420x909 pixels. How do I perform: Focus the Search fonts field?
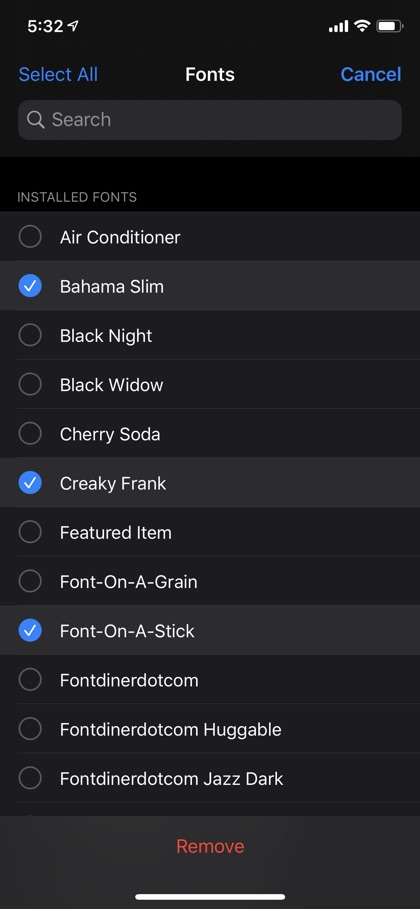210,120
